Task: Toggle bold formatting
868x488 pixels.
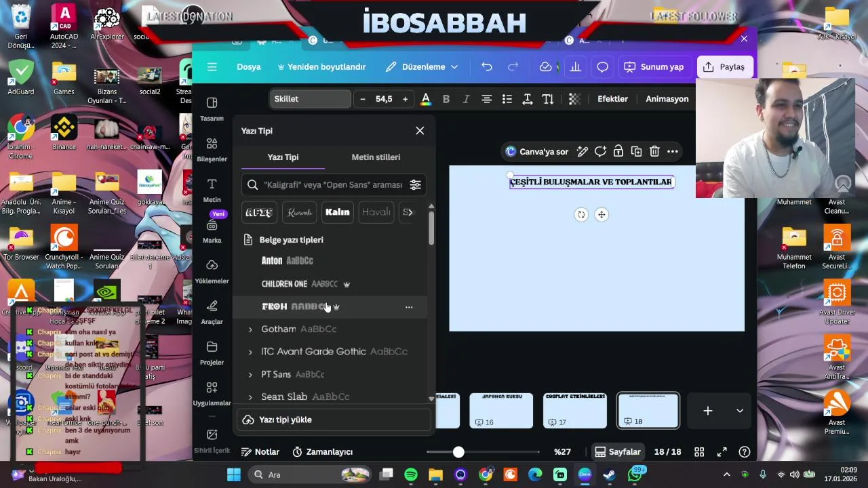Action: coord(446,99)
